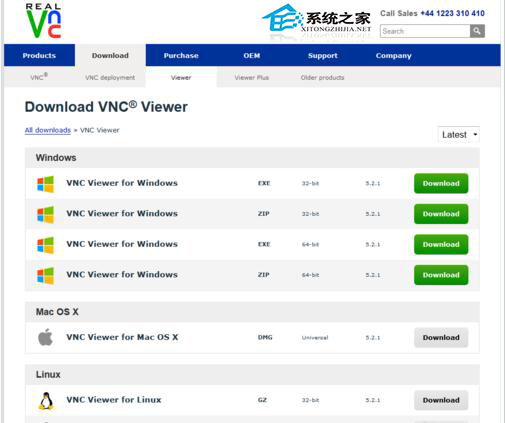Image resolution: width=505 pixels, height=423 pixels.
Task: Switch to Older products sub-tab
Action: point(322,77)
